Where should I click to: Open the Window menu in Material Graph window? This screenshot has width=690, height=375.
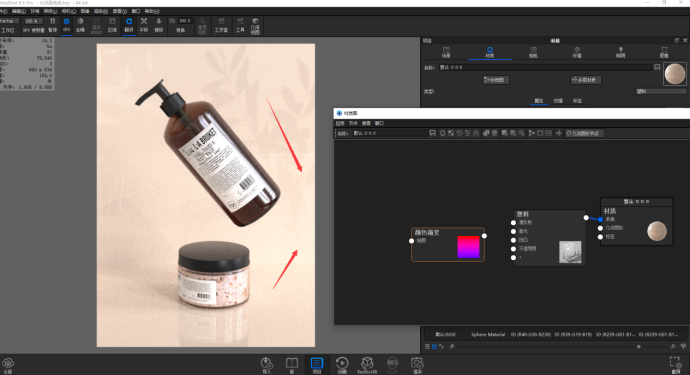pos(379,123)
